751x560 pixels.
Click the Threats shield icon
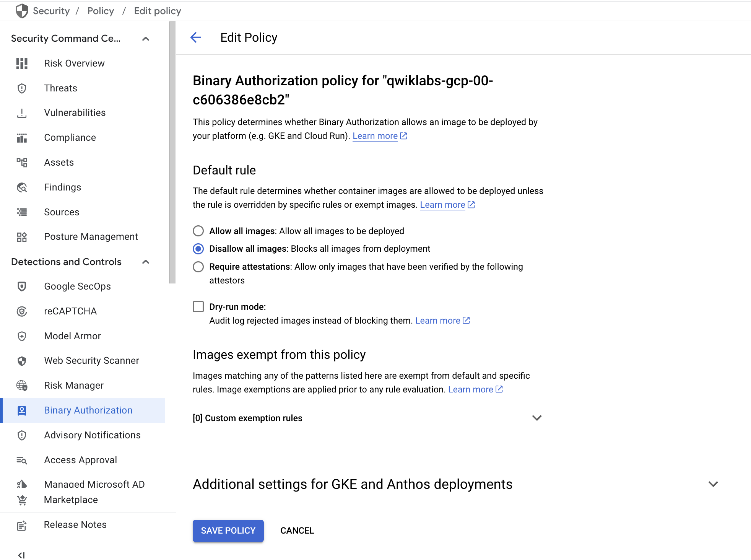coord(22,88)
